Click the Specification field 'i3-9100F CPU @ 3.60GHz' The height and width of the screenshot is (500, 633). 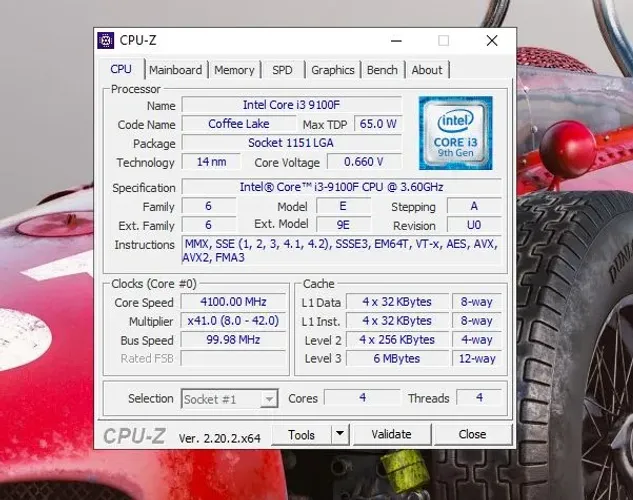[x=342, y=187]
